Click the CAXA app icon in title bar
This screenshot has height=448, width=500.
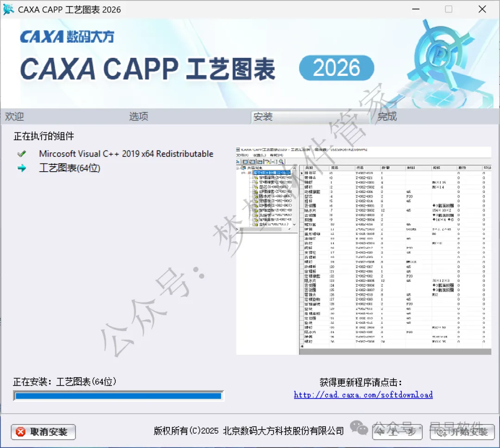point(8,9)
